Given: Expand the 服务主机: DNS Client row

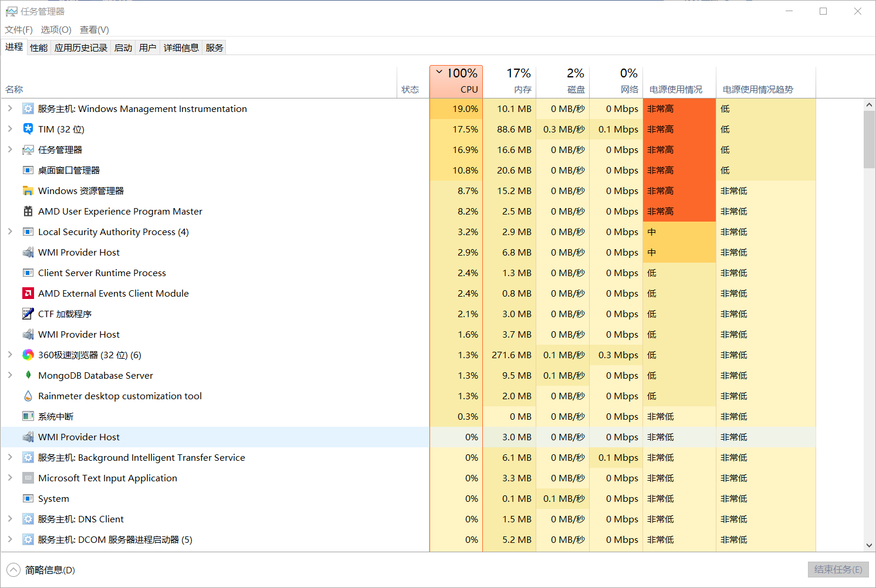Looking at the screenshot, I should coord(10,519).
